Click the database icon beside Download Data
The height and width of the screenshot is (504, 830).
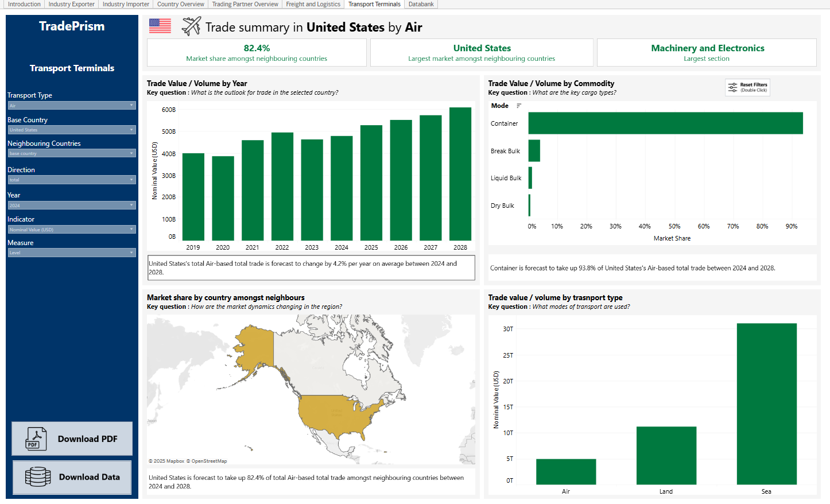(38, 477)
